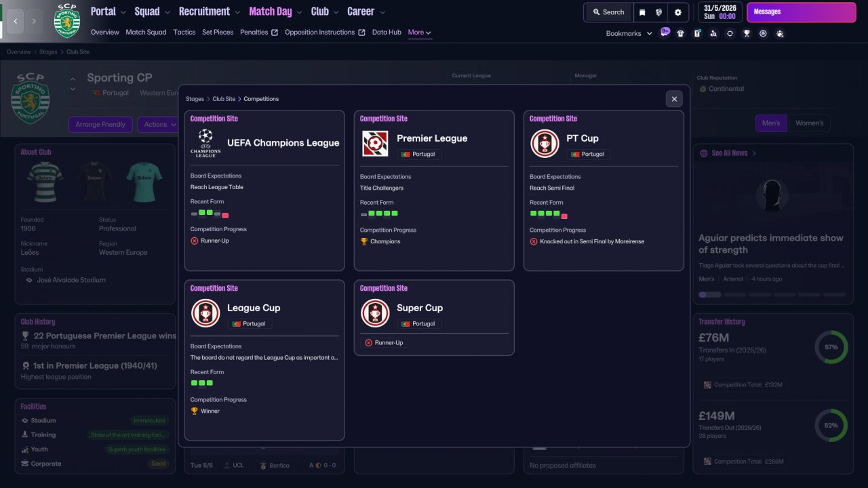Open the trophy bookmark icon
This screenshot has height=488, width=868.
click(x=747, y=33)
